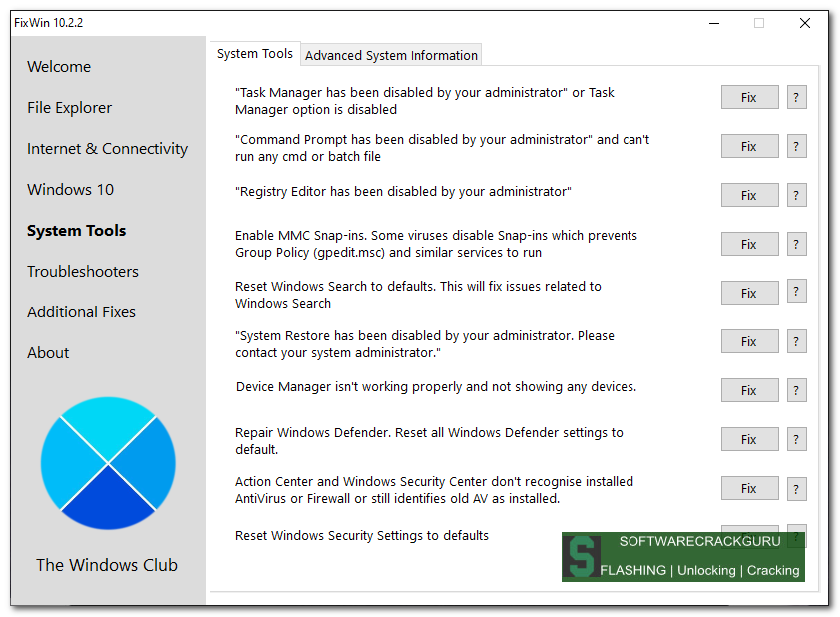Select the System Tools tab
Image resolution: width=840 pixels, height=617 pixels.
point(255,54)
